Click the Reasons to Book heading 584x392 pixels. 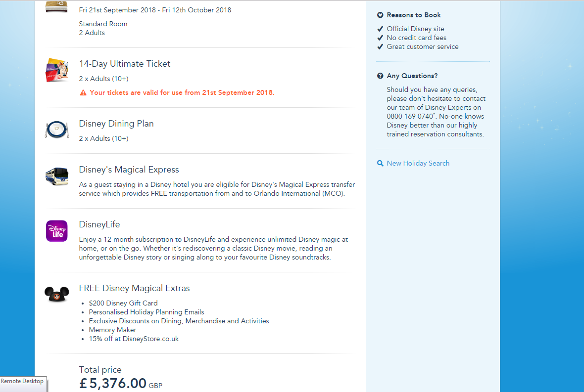414,15
